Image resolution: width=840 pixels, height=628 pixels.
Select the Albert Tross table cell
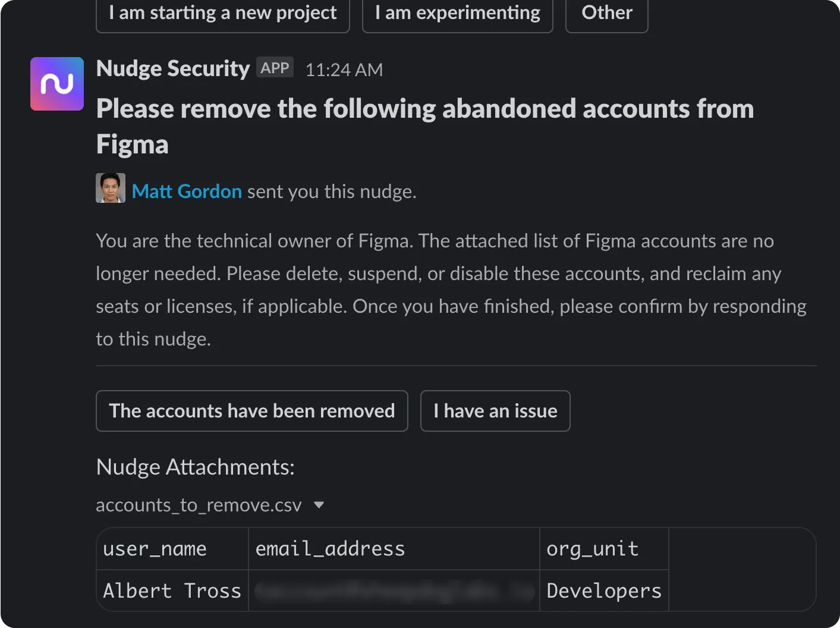click(x=171, y=590)
